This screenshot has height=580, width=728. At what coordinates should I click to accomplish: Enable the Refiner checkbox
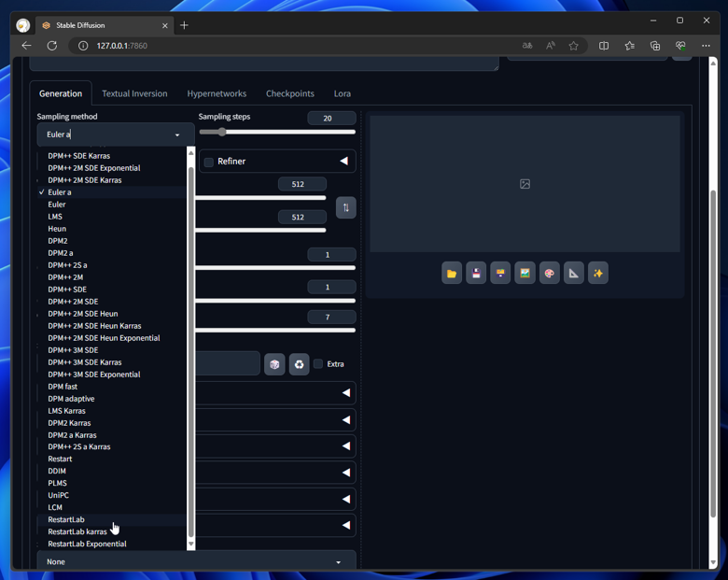pos(209,162)
